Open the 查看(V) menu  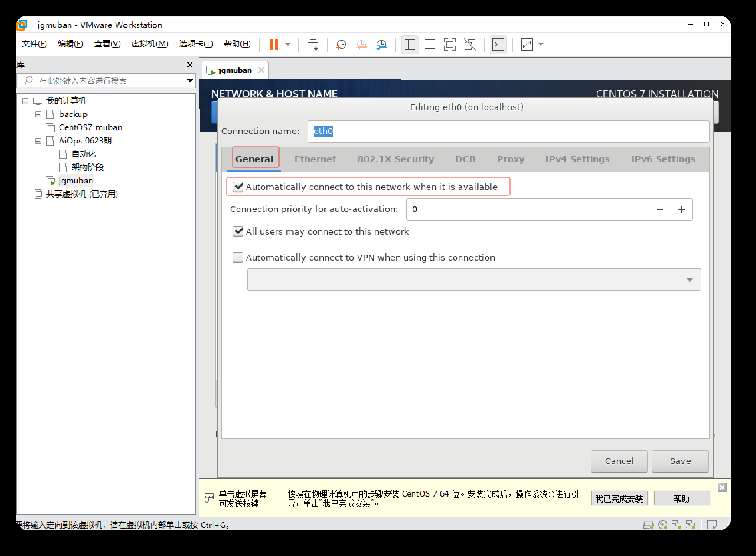[107, 44]
